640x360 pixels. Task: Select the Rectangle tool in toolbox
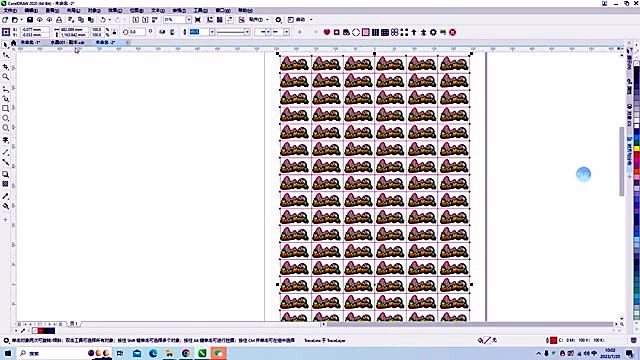point(5,109)
